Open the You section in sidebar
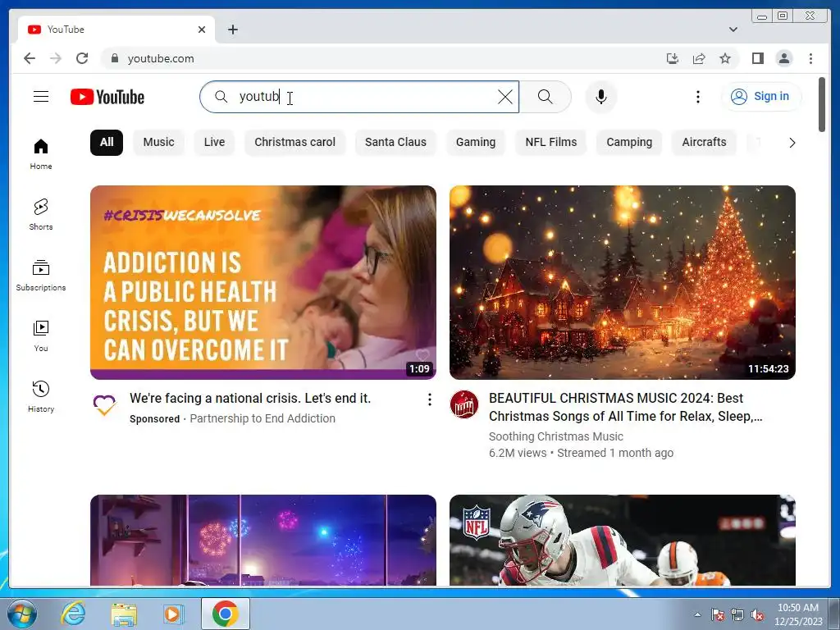 (41, 336)
